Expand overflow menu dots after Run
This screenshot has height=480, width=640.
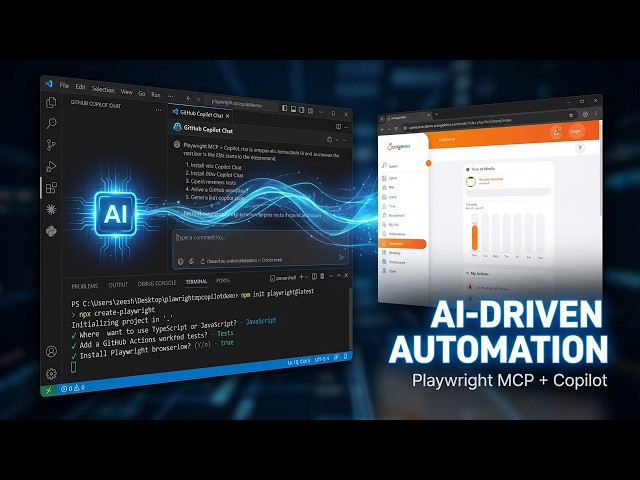(171, 96)
